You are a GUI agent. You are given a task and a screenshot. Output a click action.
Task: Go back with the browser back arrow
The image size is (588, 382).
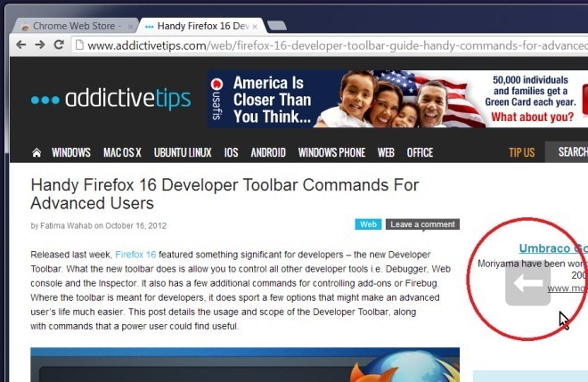(21, 45)
